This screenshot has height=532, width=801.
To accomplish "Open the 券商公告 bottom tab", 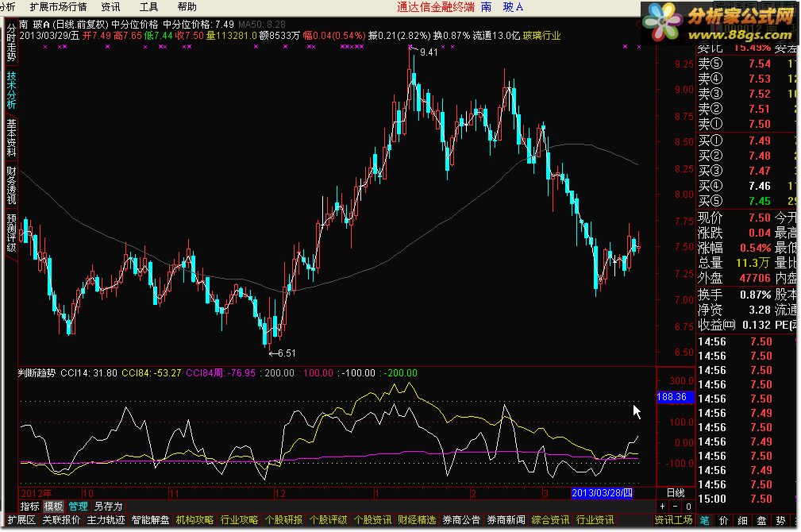I will (x=461, y=520).
